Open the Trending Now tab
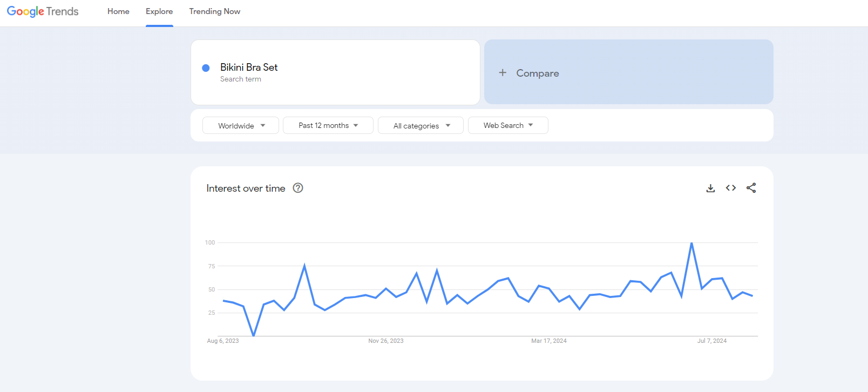The height and width of the screenshot is (392, 868). click(x=215, y=11)
